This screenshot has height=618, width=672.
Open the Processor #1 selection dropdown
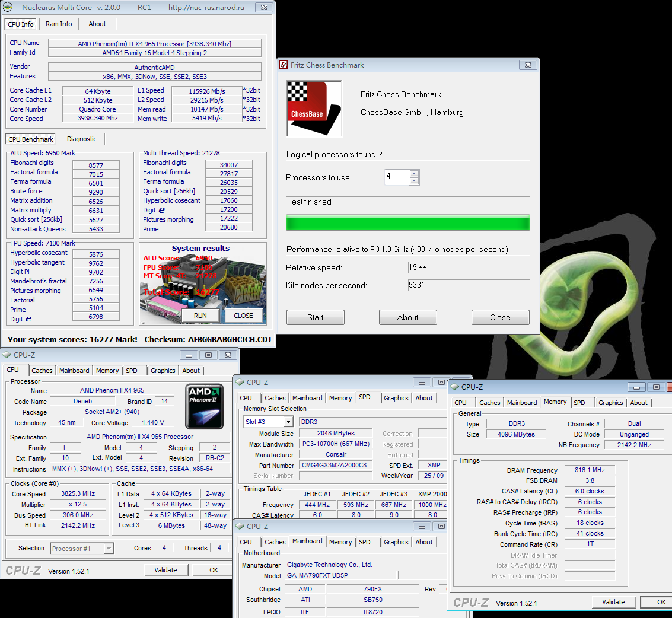[108, 549]
